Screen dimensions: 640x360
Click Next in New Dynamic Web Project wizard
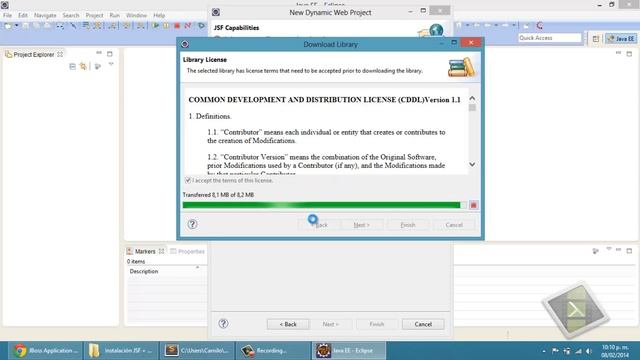click(x=331, y=324)
